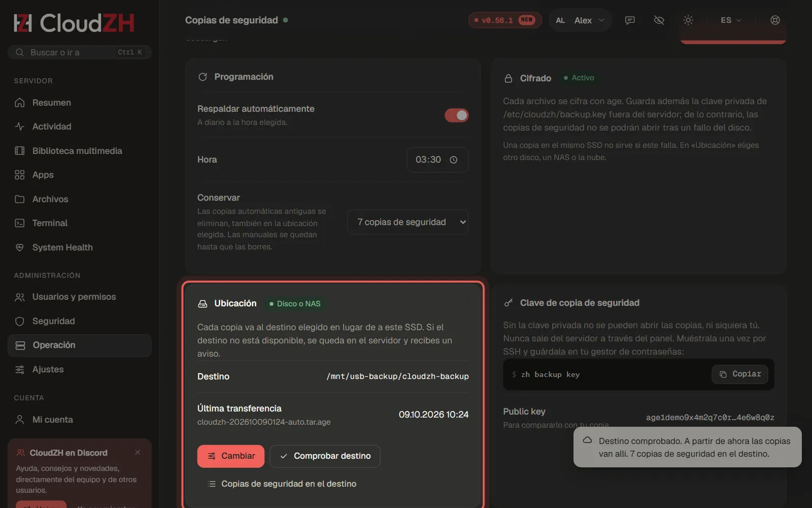This screenshot has height=508, width=812.
Task: Go to Actividad page
Action: 80,126
